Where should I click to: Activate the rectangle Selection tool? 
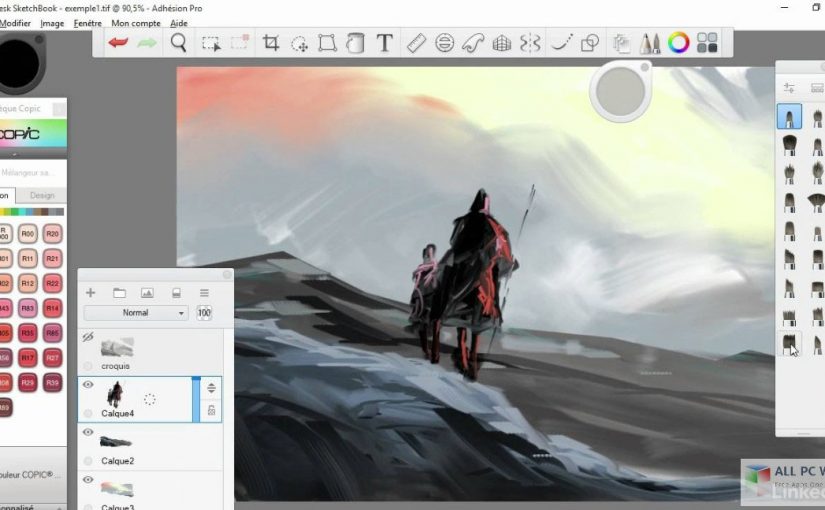[x=211, y=43]
